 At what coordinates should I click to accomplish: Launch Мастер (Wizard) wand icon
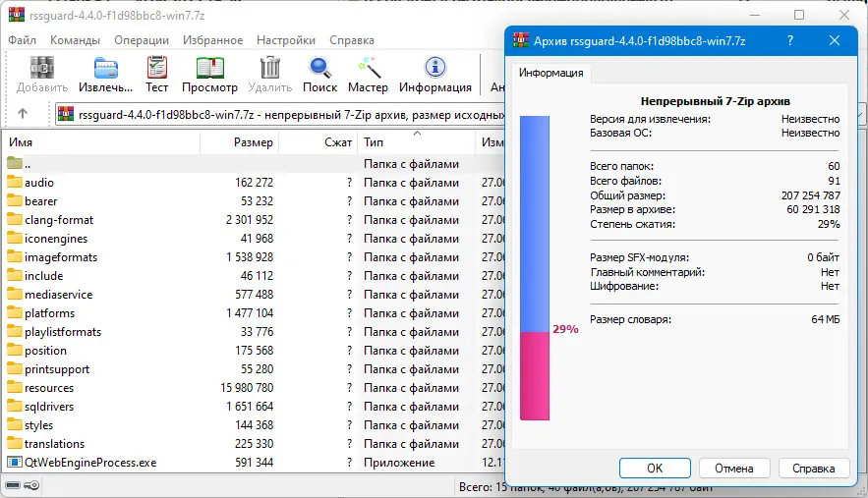pos(368,68)
